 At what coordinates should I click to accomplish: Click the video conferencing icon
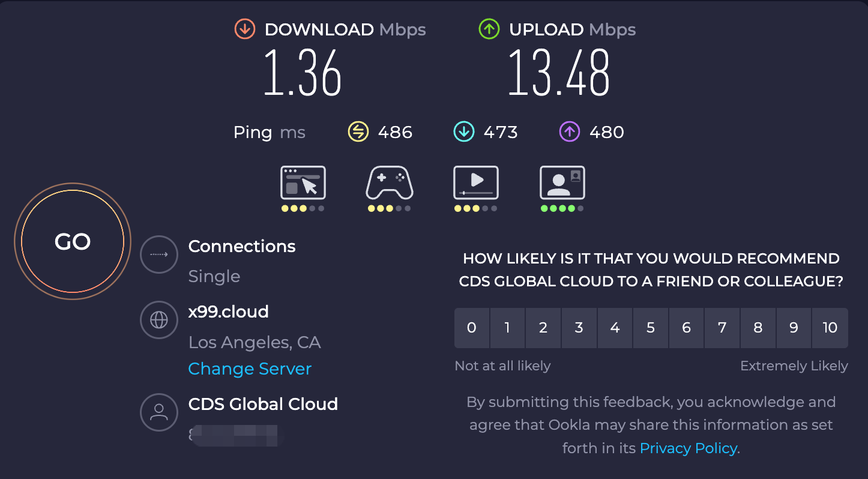562,183
